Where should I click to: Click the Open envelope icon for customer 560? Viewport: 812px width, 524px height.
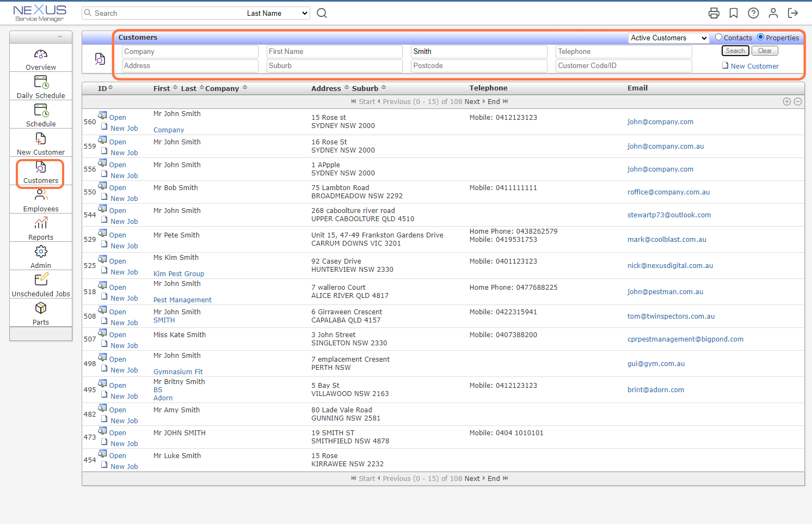(103, 115)
